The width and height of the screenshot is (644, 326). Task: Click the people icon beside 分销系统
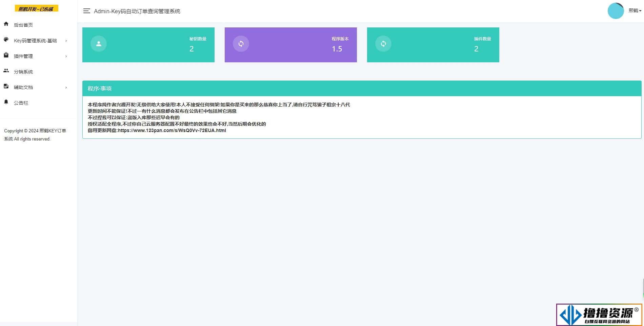click(x=6, y=71)
